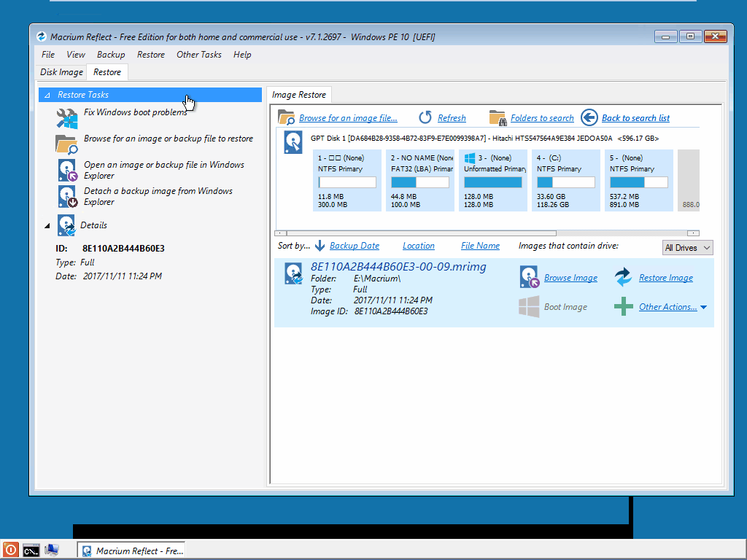747x560 pixels.
Task: Click Fix Windows boot problems text
Action: coord(135,112)
